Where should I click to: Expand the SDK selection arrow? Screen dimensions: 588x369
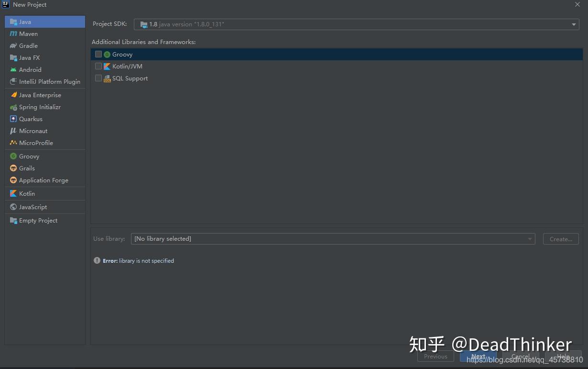coord(573,24)
